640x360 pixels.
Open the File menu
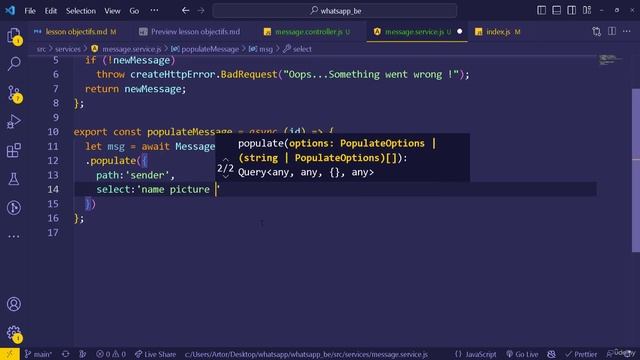[30, 11]
